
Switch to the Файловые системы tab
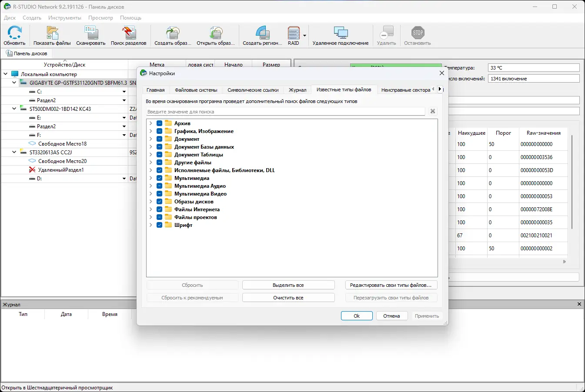[x=196, y=90]
